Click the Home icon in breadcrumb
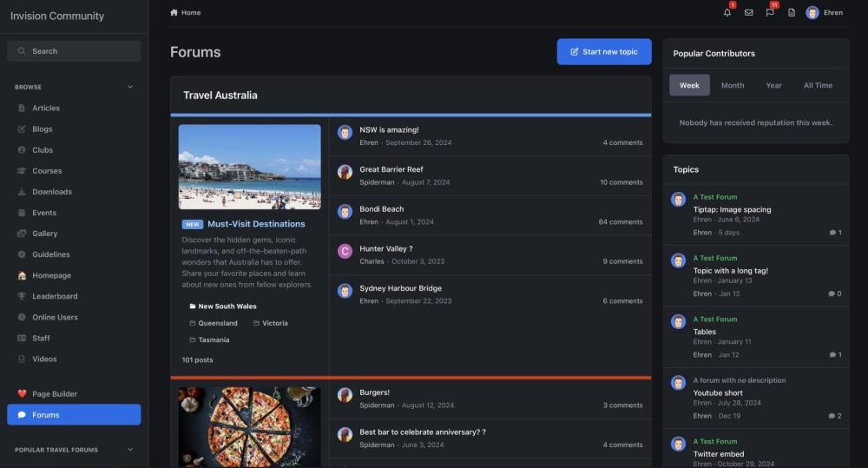Viewport: 868px width, 468px height. (174, 13)
